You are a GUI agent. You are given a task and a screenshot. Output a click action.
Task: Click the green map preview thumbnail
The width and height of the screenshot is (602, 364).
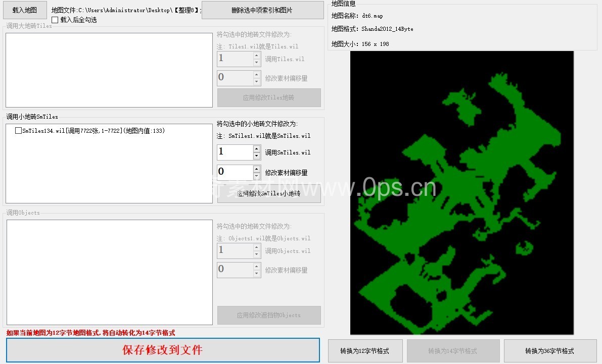[x=462, y=193]
